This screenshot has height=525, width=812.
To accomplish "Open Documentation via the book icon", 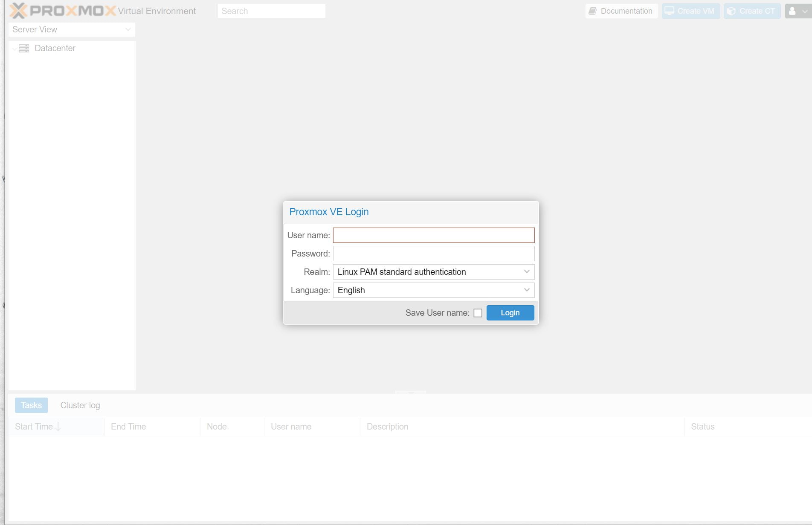I will (592, 11).
